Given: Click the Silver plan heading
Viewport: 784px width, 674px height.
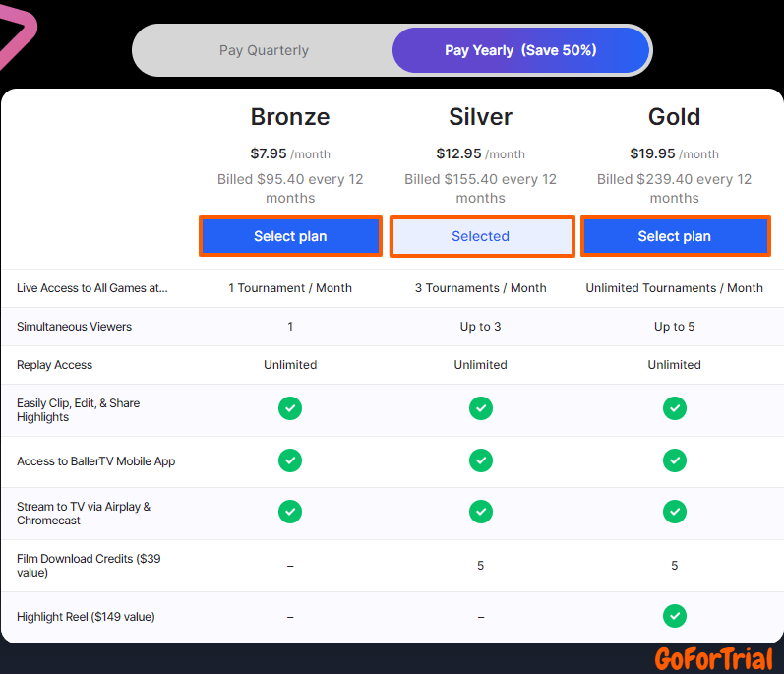Looking at the screenshot, I should click(480, 117).
